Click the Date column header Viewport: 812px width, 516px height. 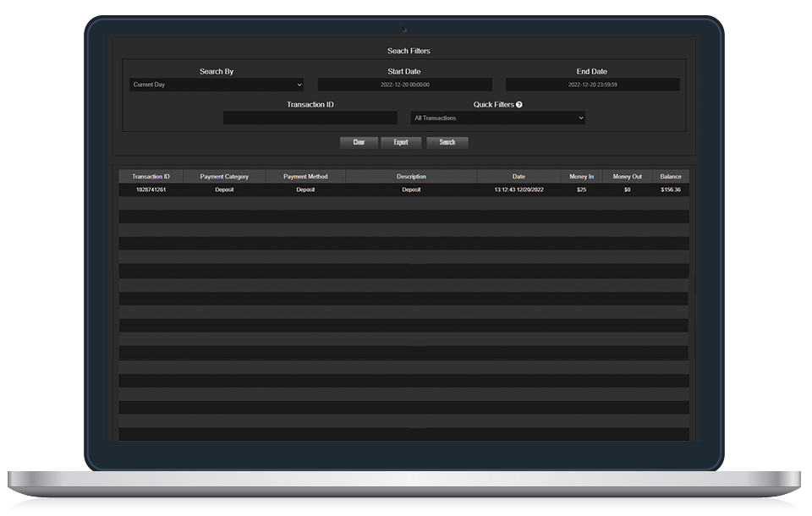point(518,177)
